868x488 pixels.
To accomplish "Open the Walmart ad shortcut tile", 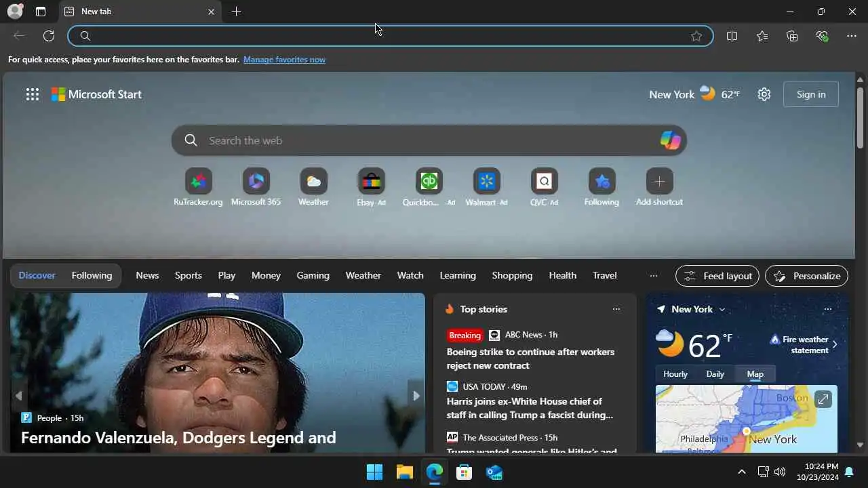I will [486, 188].
